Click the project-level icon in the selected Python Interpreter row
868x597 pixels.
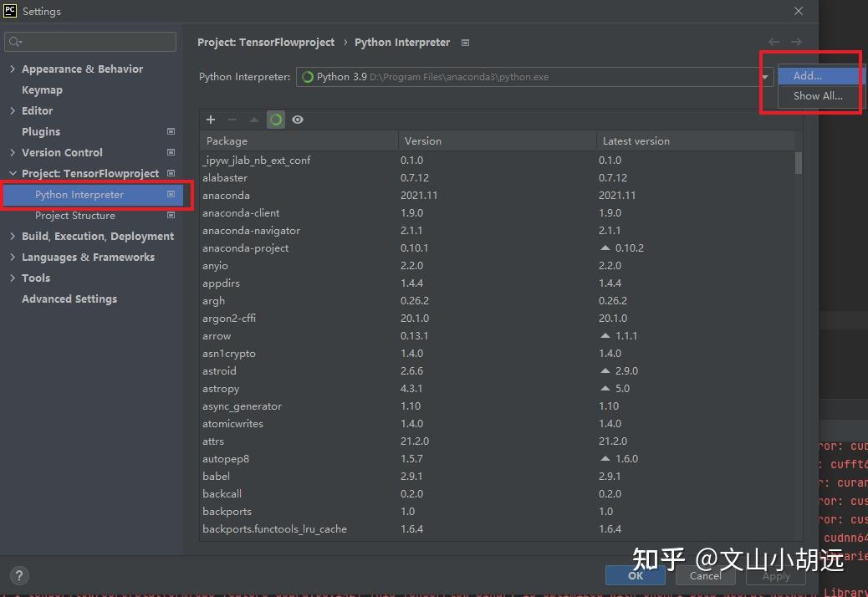tap(171, 194)
